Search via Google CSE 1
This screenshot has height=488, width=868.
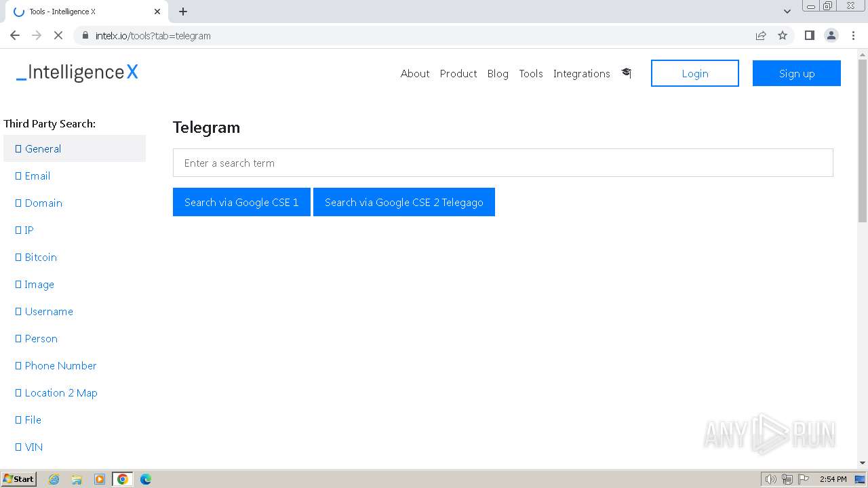241,202
